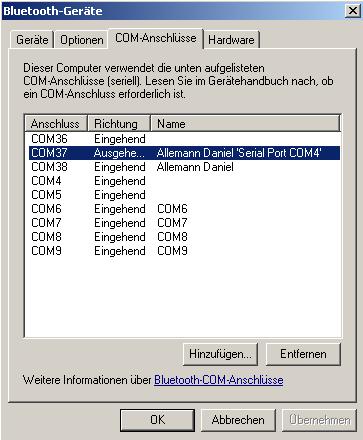Open the Optionen tab

[x=81, y=40]
